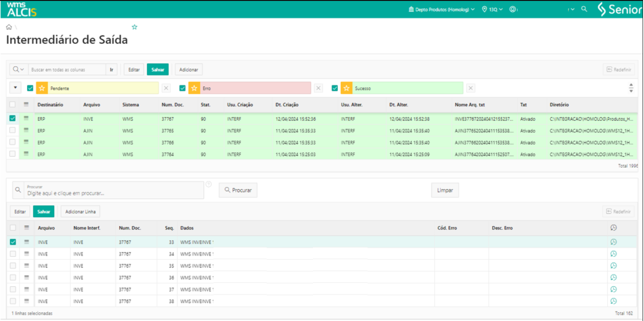Click the star icon on Pendente filter
Screen dimensions: 644x321
pos(42,88)
